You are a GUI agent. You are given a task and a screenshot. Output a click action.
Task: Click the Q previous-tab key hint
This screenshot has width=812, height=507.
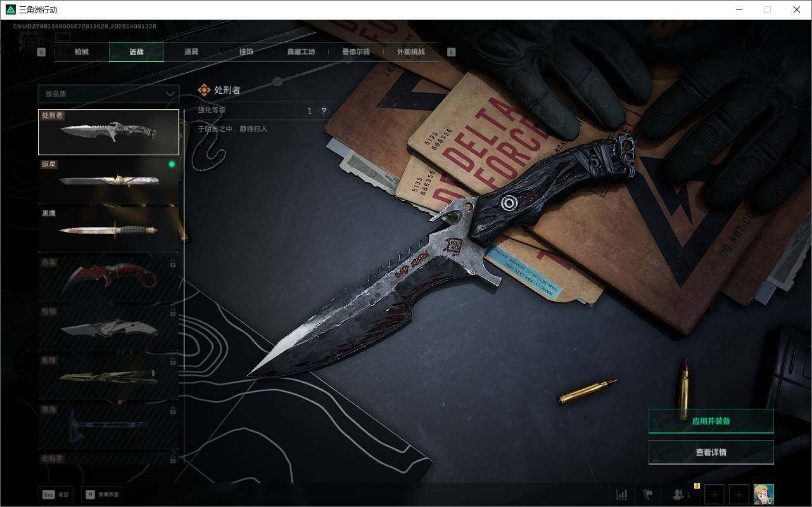coord(41,53)
